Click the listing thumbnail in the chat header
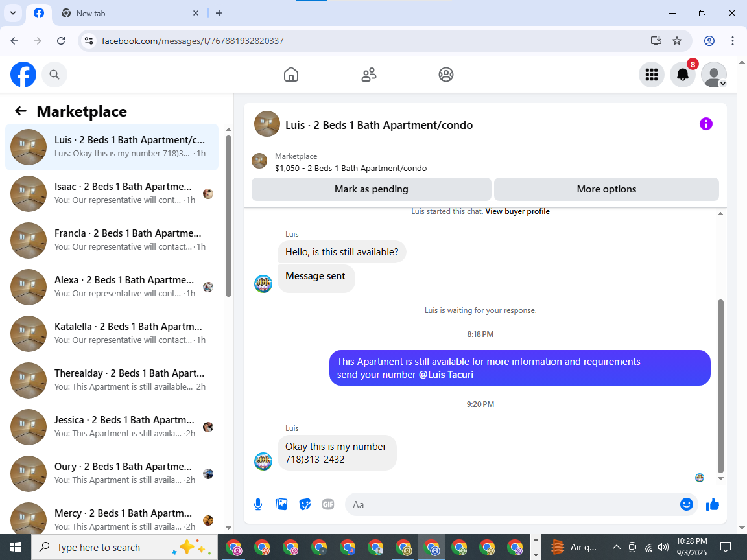Viewport: 747px width, 560px height. point(267,124)
